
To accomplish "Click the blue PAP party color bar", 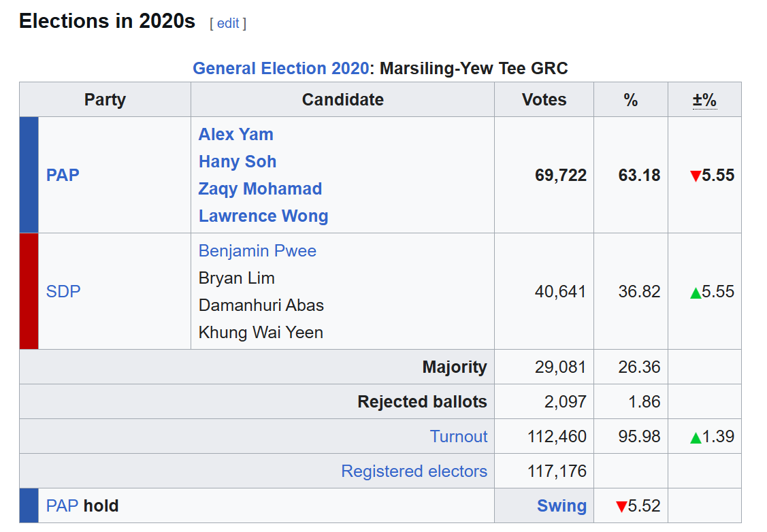I will click(x=29, y=175).
